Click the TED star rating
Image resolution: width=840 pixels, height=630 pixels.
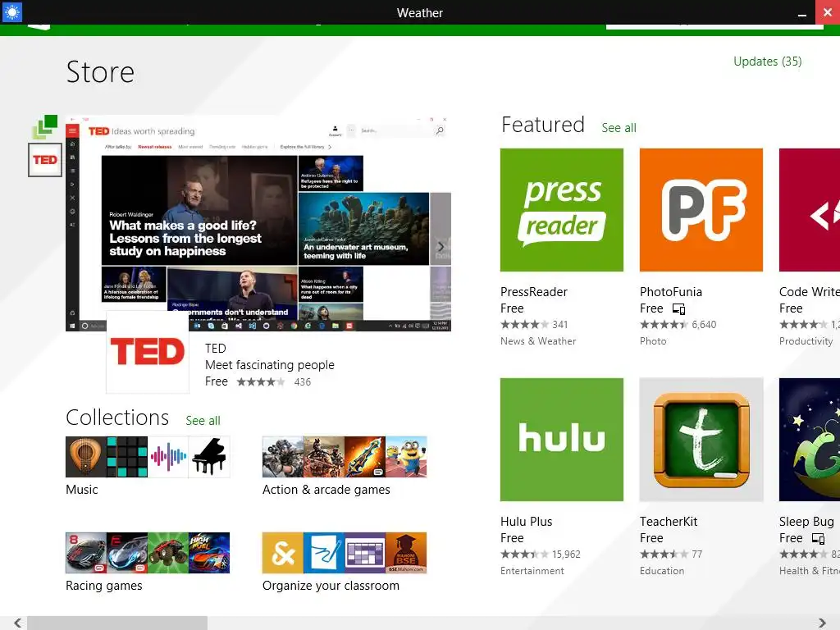[260, 382]
